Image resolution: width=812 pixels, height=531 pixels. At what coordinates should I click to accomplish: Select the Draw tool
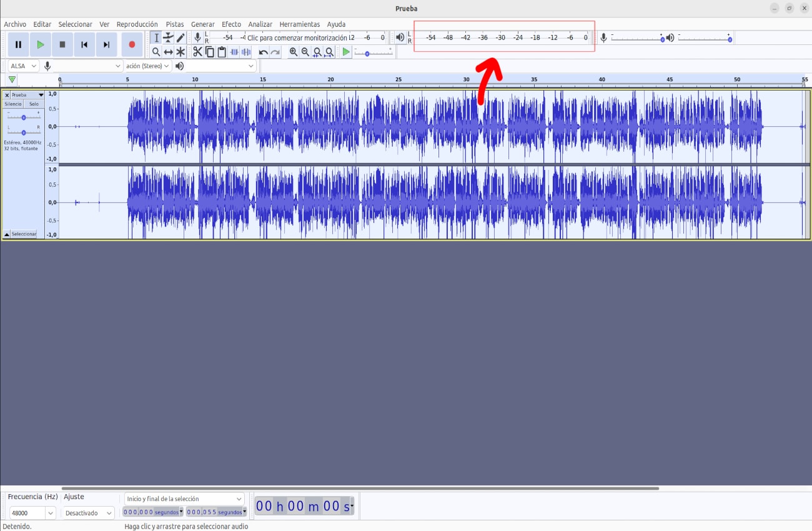[x=181, y=37]
